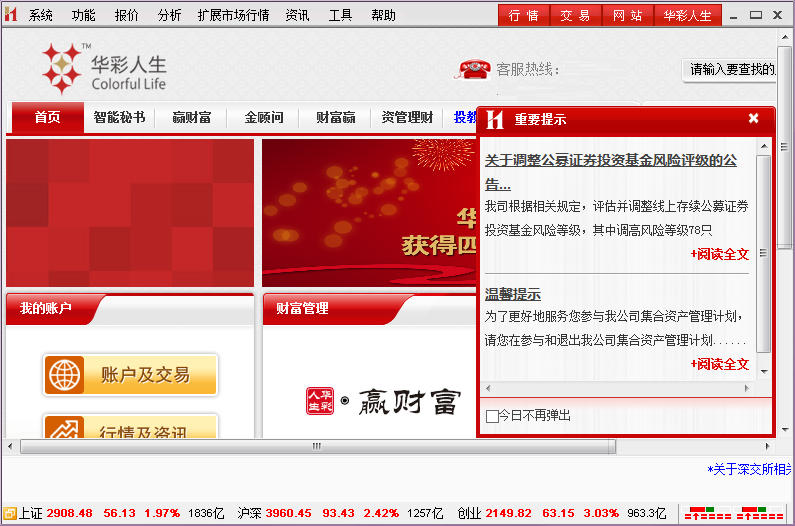Click 阅读全文 under 温馨提示
795x526 pixels.
[719, 364]
